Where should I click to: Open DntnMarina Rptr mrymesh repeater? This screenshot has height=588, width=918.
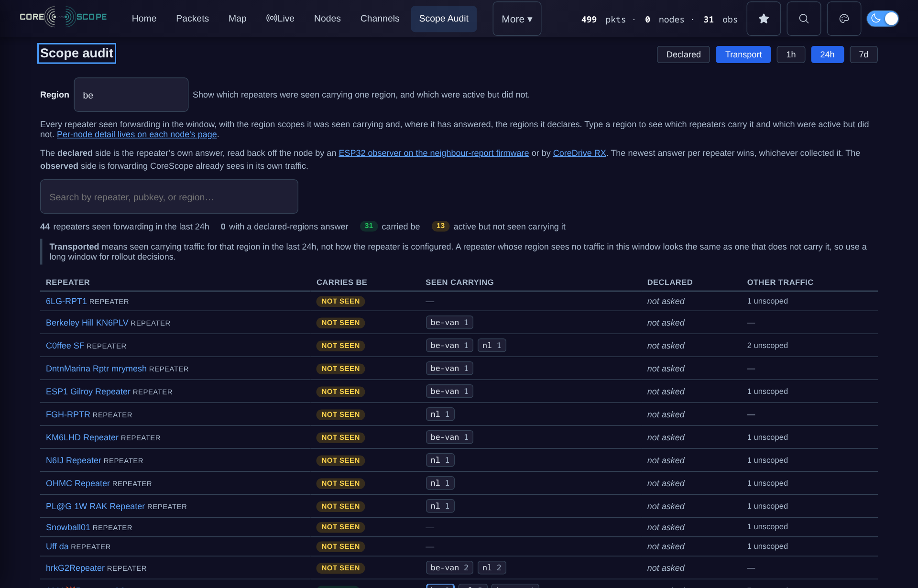pyautogui.click(x=96, y=369)
